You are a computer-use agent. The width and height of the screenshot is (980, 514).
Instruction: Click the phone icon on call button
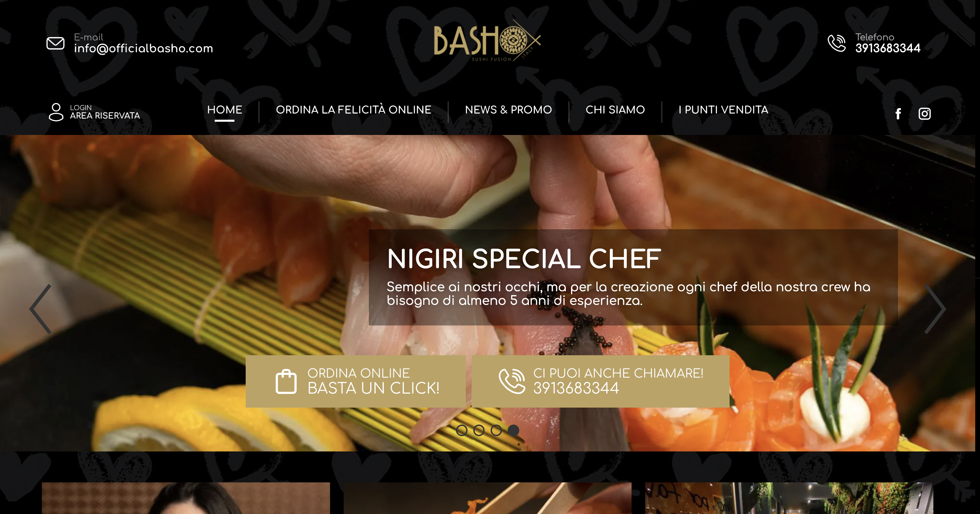(x=512, y=381)
